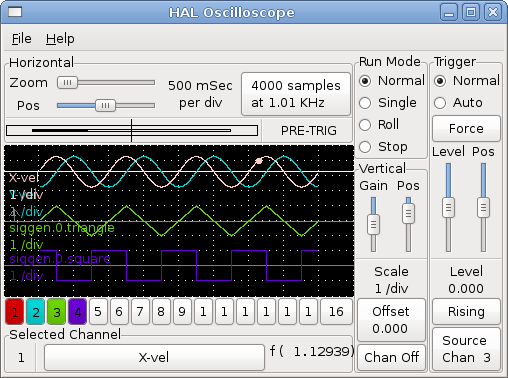Click the siggen.0.square label in scope
The height and width of the screenshot is (378, 508).
click(x=60, y=259)
